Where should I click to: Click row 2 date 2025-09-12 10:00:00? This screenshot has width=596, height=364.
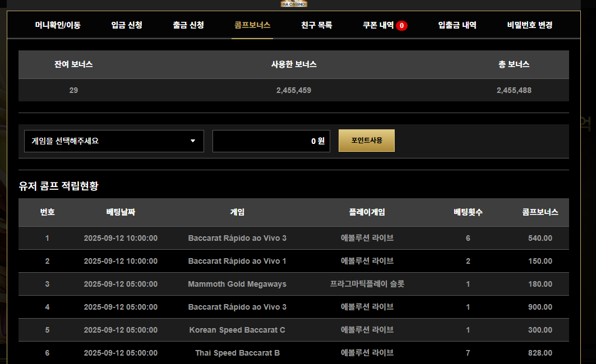(x=121, y=261)
